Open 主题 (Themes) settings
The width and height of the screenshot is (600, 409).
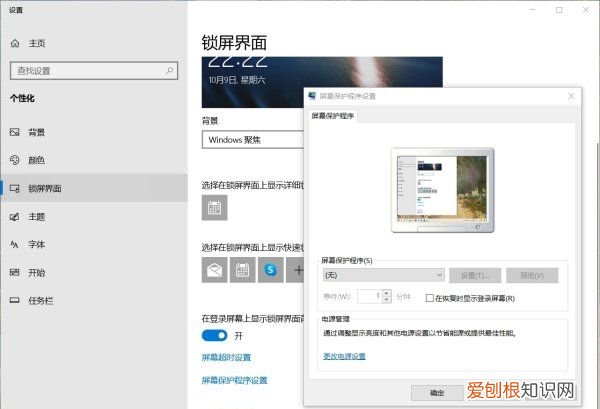pos(94,217)
